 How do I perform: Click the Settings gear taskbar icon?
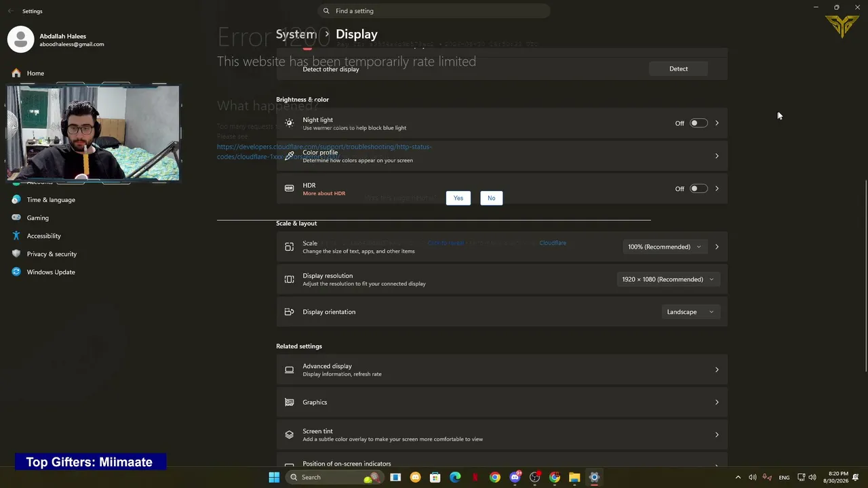pyautogui.click(x=594, y=477)
